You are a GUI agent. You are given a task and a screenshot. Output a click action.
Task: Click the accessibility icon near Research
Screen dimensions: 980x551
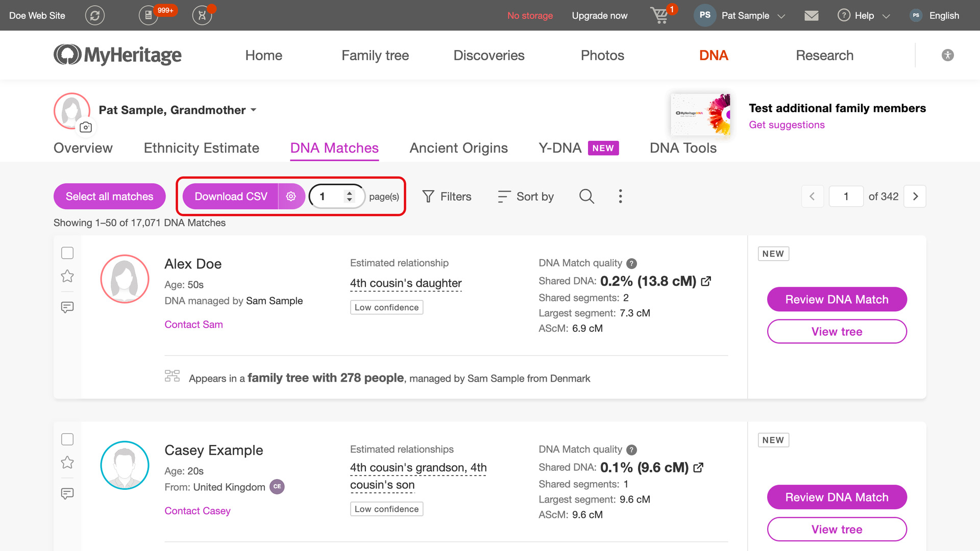tap(947, 55)
